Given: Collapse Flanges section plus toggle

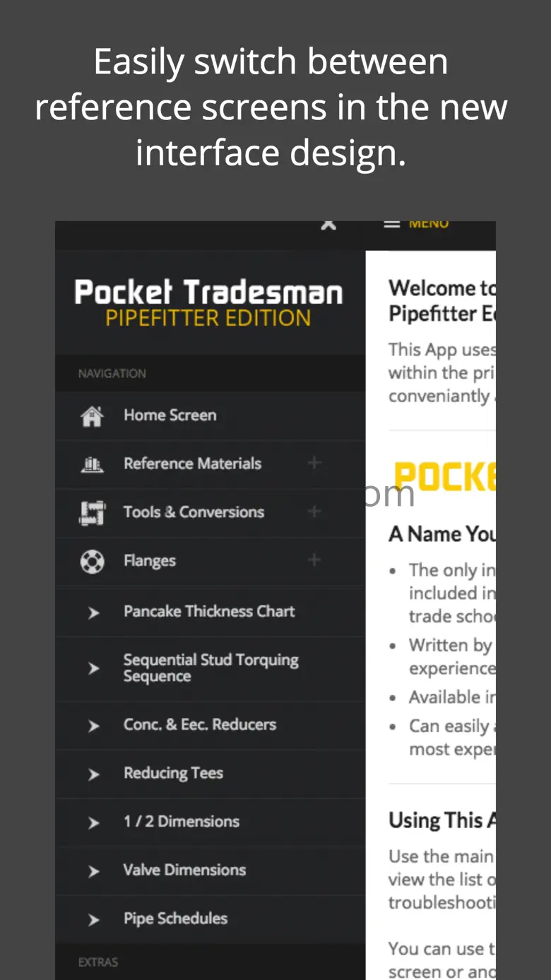Looking at the screenshot, I should click(314, 560).
